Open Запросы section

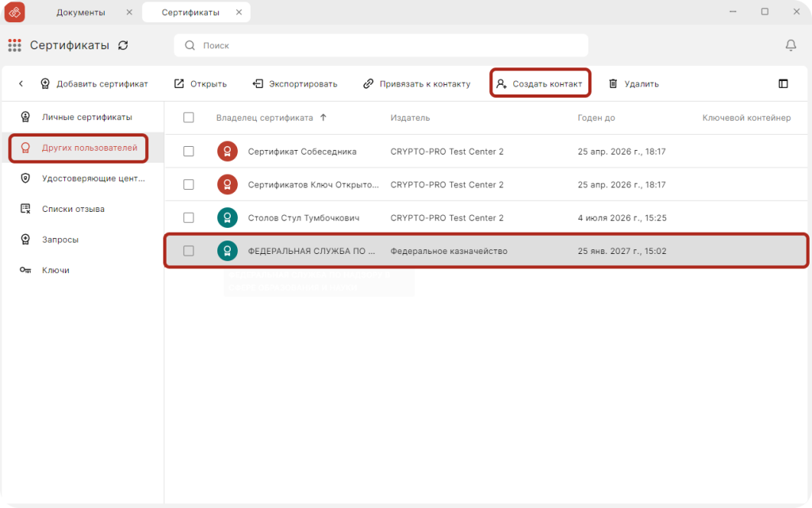pos(82,240)
